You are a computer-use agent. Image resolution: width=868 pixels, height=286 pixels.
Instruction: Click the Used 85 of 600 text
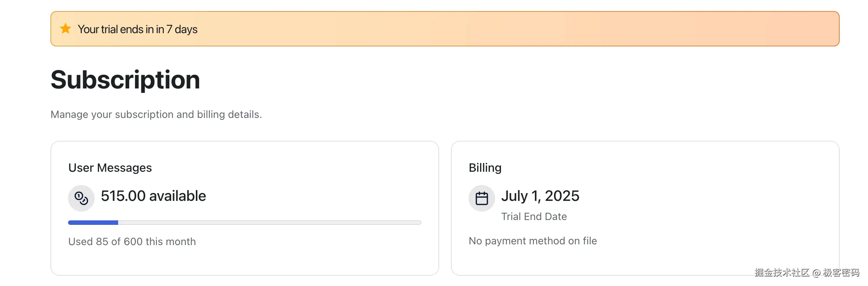[132, 242]
